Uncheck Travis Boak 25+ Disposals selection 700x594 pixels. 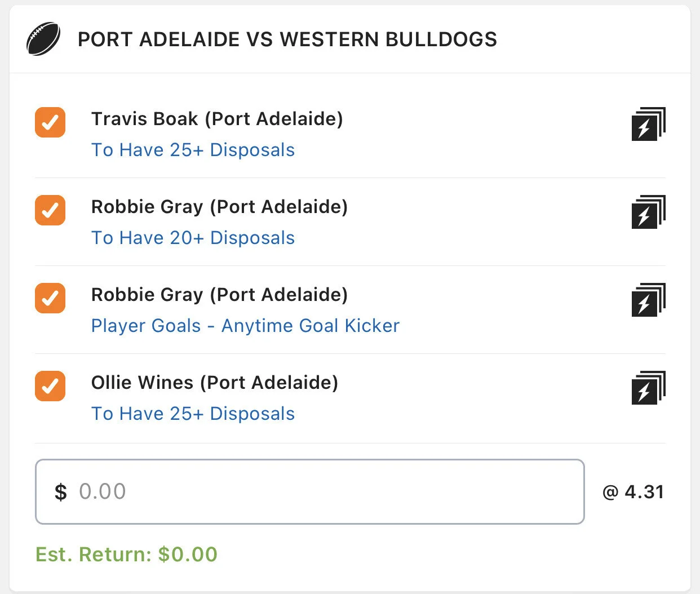coord(50,122)
